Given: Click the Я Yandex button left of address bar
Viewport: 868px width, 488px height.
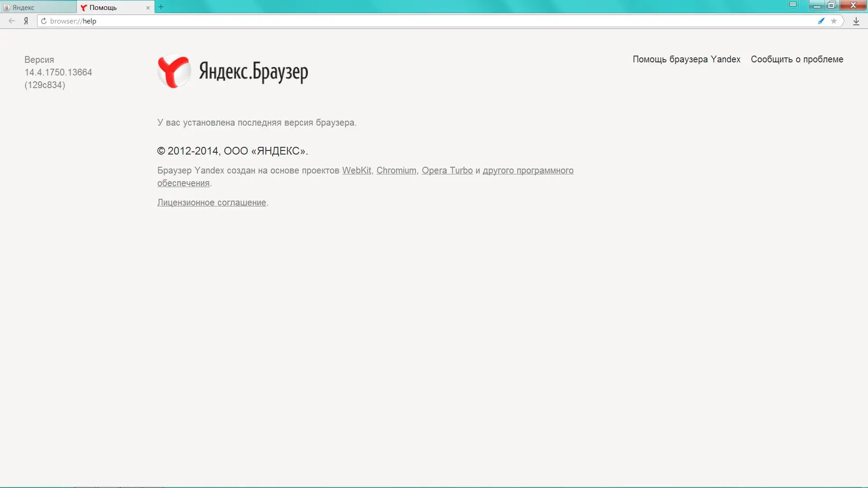Looking at the screenshot, I should [26, 21].
